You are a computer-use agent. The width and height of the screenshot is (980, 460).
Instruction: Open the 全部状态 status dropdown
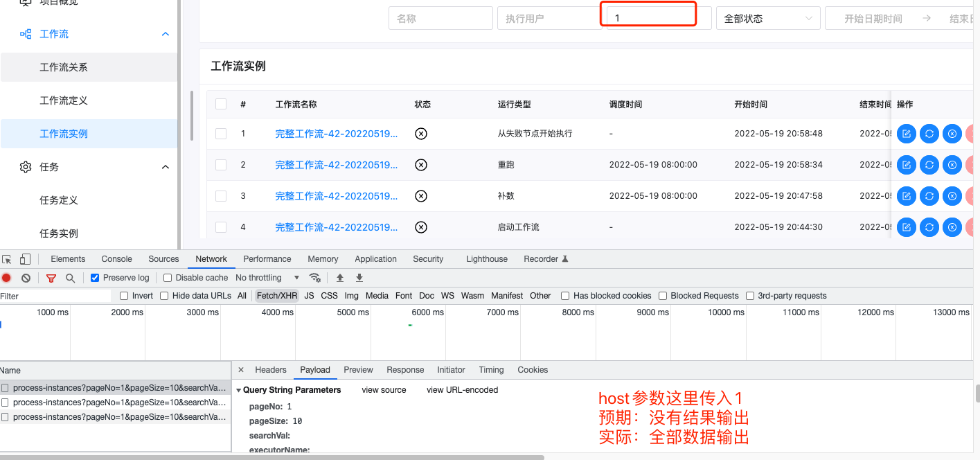tap(767, 18)
